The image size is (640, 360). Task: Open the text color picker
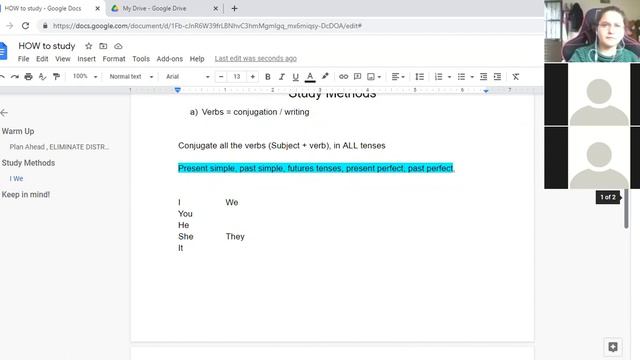click(x=310, y=77)
